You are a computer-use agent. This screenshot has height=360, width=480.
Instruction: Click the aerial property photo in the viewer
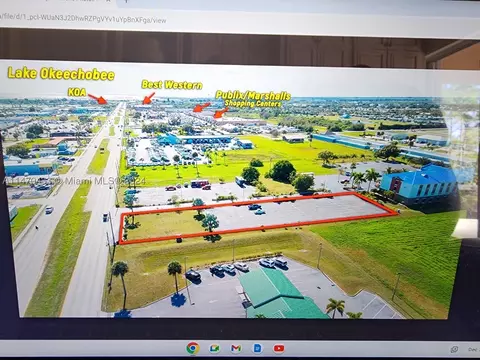233,190
